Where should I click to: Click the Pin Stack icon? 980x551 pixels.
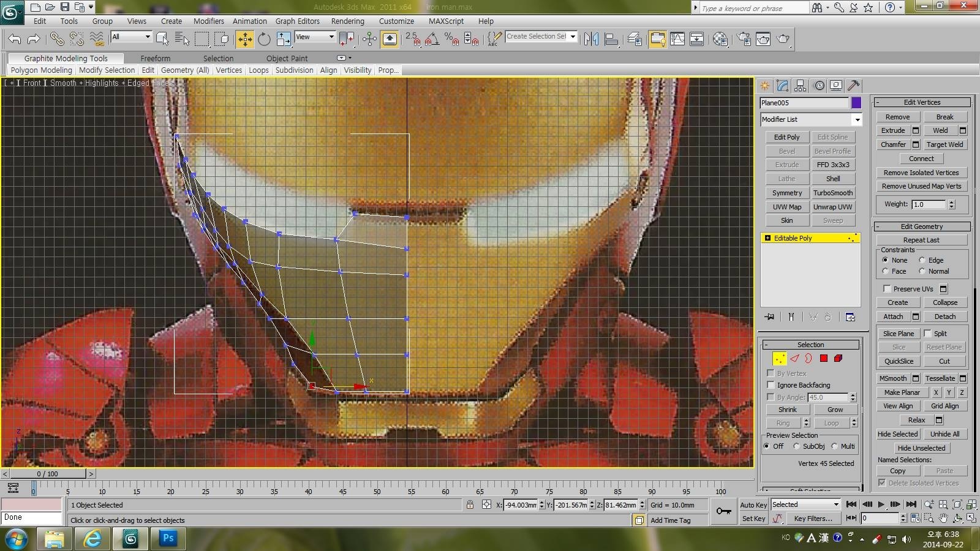pos(770,317)
